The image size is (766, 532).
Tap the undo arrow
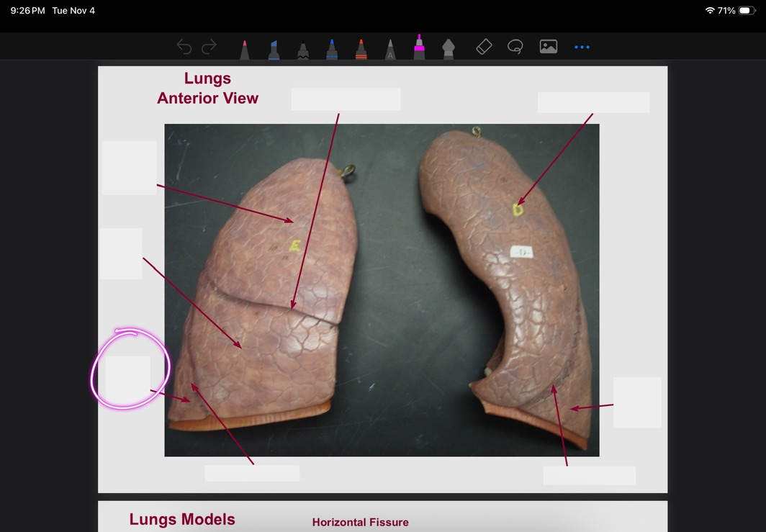184,48
